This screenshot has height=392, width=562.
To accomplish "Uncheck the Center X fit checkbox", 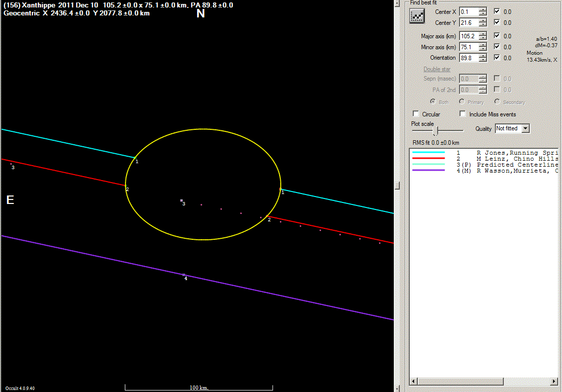I will tap(497, 11).
